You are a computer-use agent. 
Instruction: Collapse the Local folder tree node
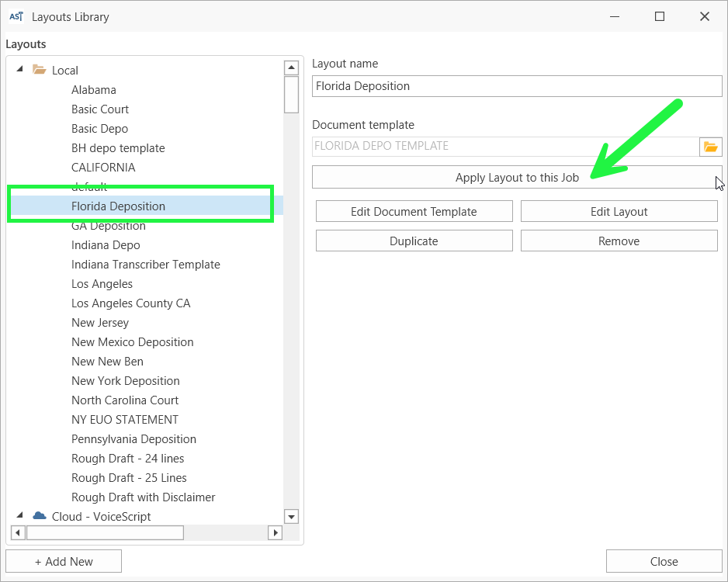coord(19,70)
